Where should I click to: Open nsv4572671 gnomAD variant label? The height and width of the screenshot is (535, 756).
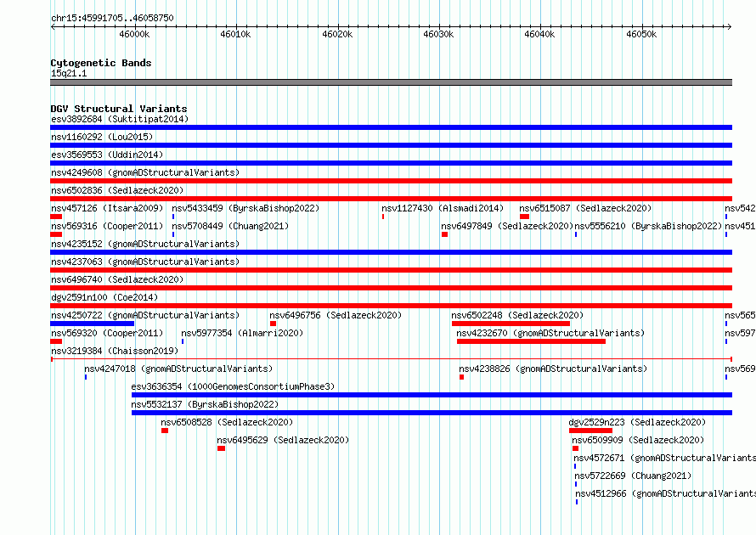point(664,458)
